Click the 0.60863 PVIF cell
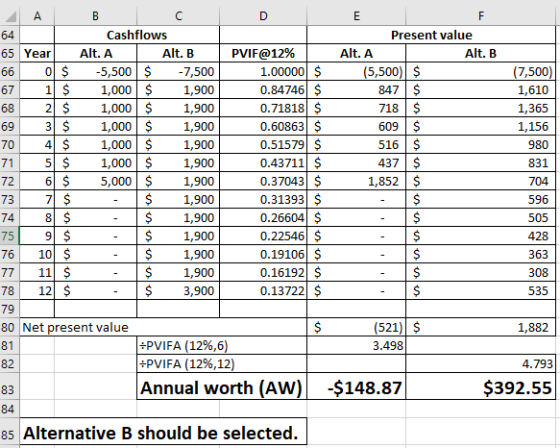 [263, 126]
